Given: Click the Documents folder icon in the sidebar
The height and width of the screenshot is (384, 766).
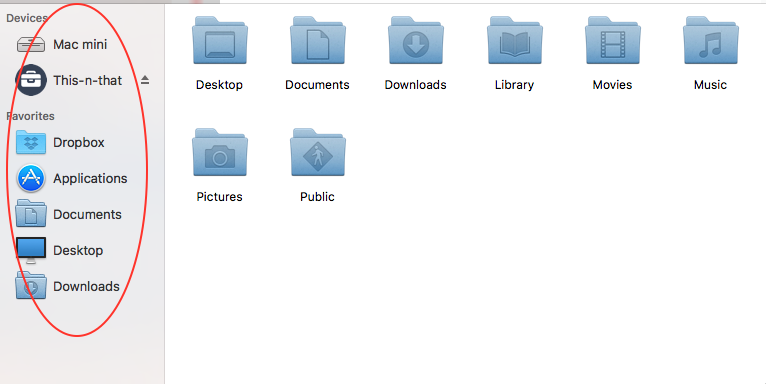Looking at the screenshot, I should pos(31,213).
